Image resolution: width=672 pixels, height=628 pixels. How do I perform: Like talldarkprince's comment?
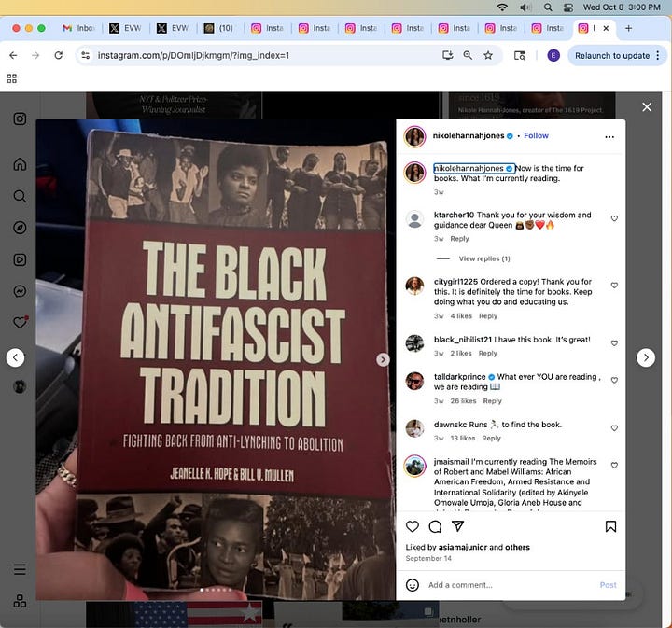pyautogui.click(x=614, y=380)
